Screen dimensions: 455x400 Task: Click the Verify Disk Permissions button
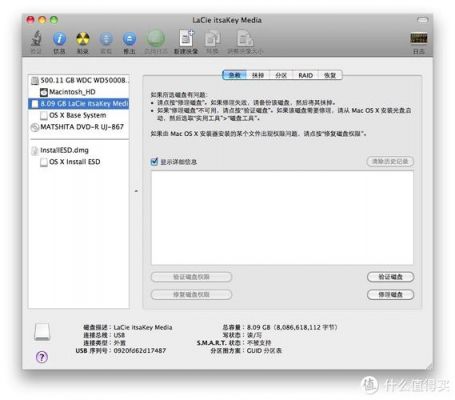[191, 277]
